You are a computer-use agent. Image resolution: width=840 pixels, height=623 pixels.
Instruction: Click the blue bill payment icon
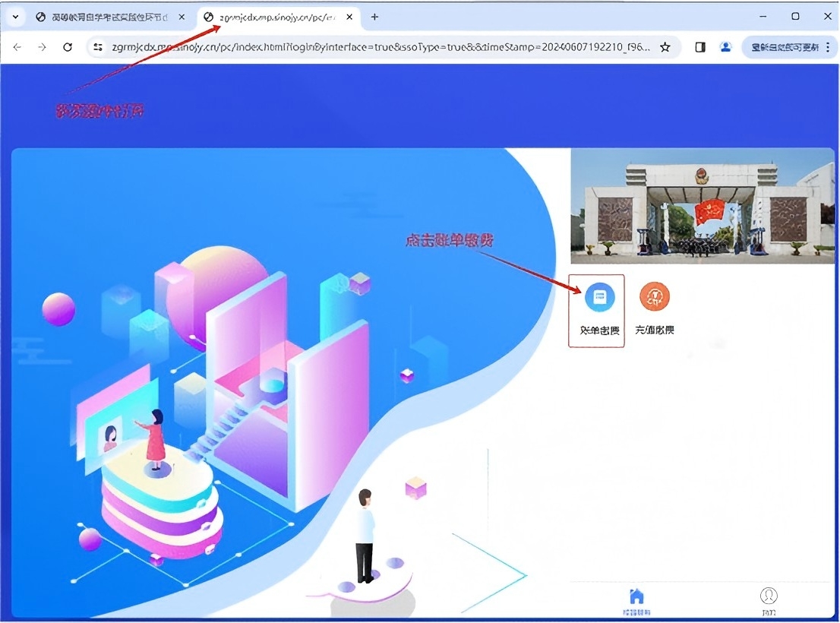pos(598,298)
